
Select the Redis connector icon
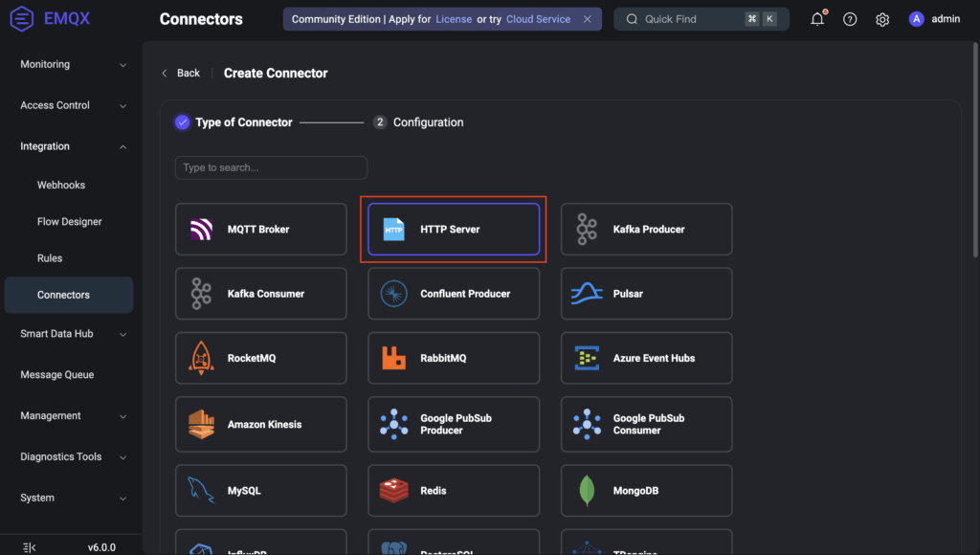tap(393, 491)
